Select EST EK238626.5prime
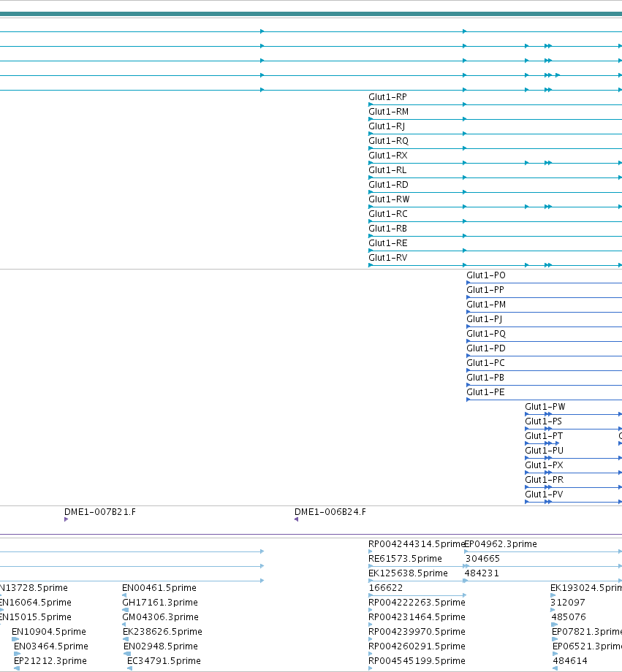 162,631
